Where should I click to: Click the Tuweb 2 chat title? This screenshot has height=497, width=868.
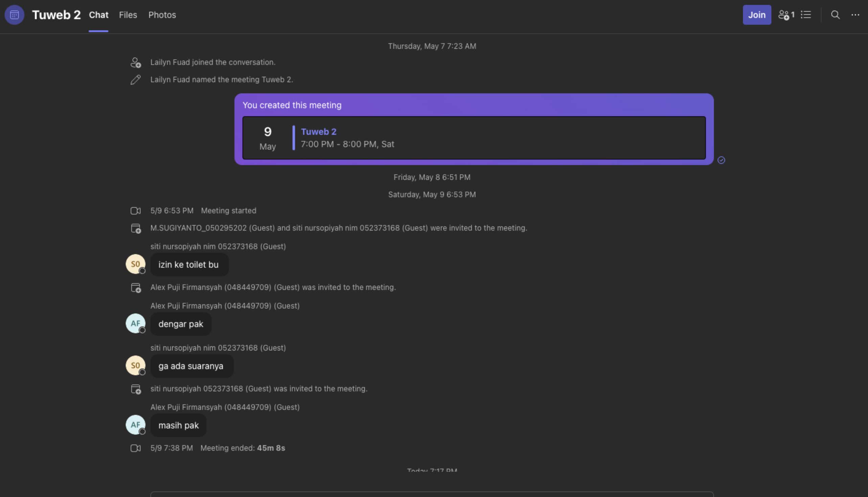click(x=56, y=15)
